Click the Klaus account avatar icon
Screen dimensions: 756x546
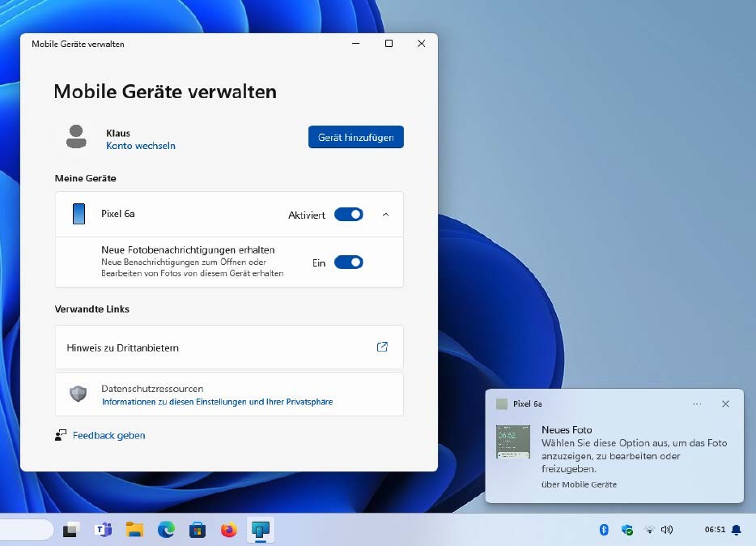click(76, 137)
